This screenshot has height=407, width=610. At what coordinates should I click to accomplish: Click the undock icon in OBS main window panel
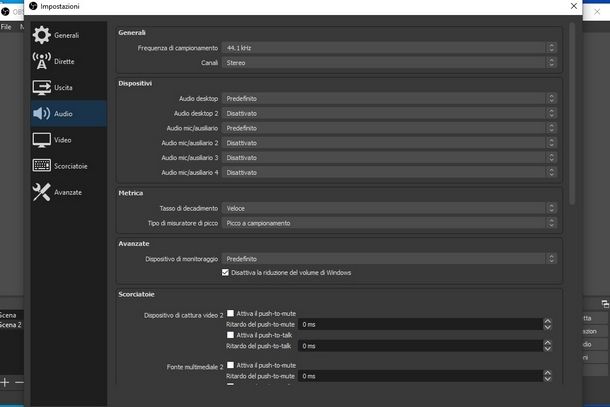coord(605,304)
